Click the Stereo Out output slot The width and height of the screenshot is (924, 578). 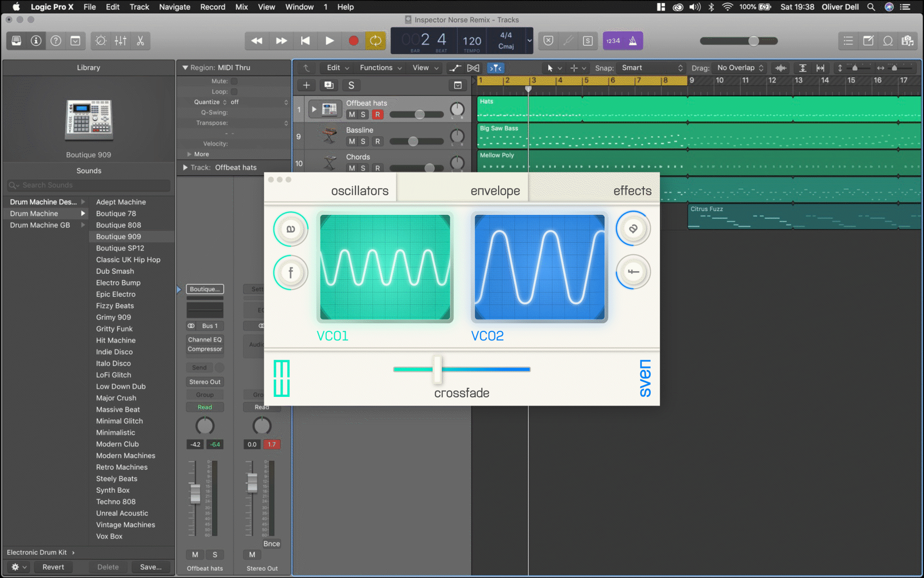[205, 382]
